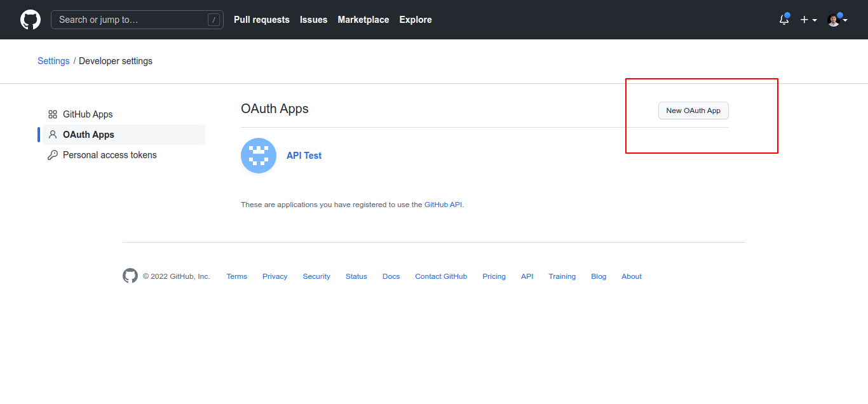Open the API Test application link
The width and height of the screenshot is (868, 404).
point(304,156)
